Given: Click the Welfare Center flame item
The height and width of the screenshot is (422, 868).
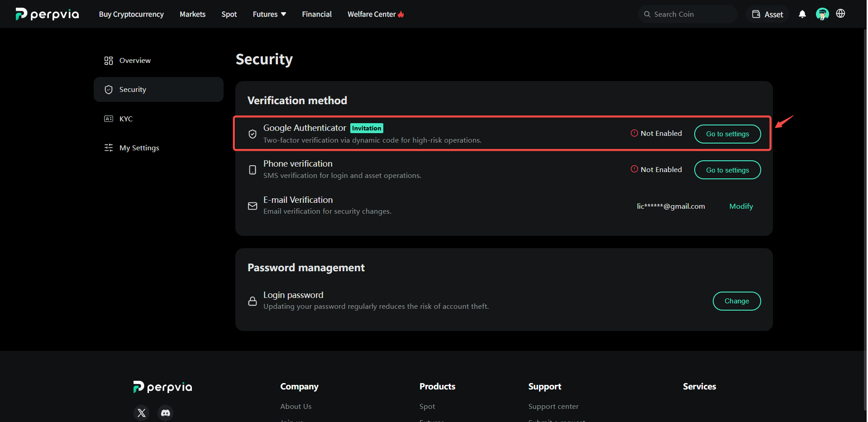Looking at the screenshot, I should tap(376, 14).
